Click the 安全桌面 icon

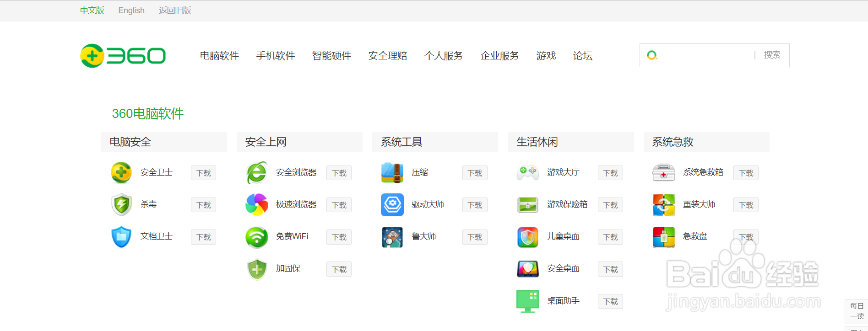tap(527, 269)
